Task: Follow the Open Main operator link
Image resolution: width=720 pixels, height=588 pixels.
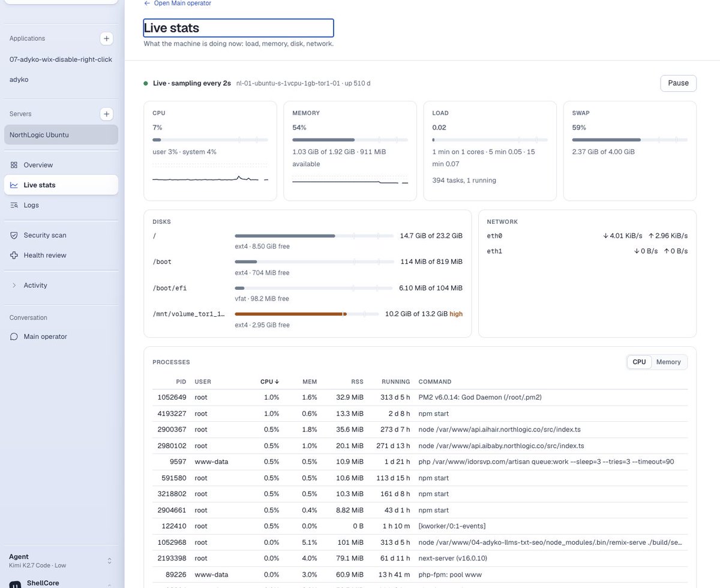Action: (x=182, y=3)
